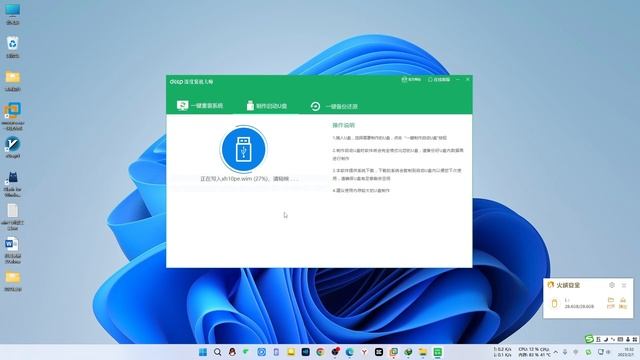The image size is (640, 360).
Task: Open the red Y taskbar icon
Action: [364, 352]
